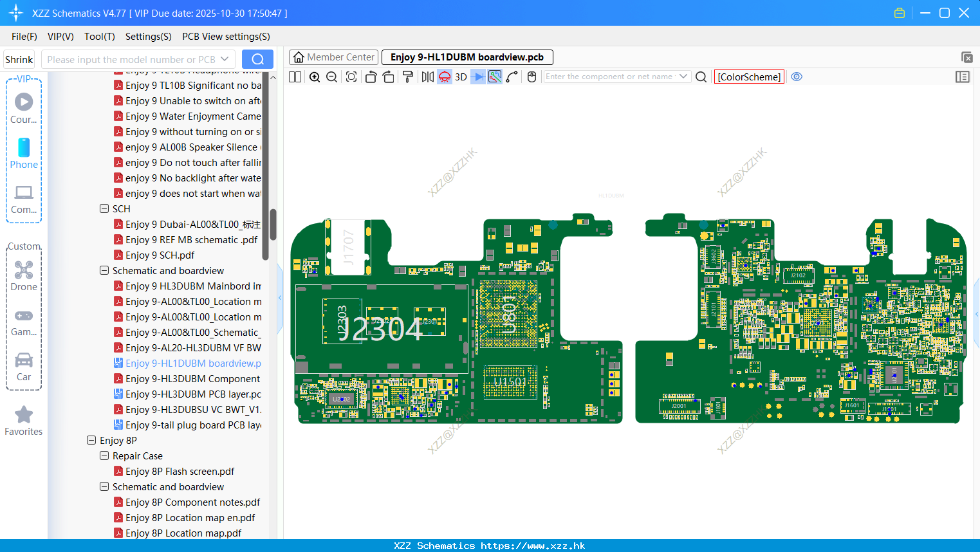Select the Phone category

pyautogui.click(x=24, y=153)
